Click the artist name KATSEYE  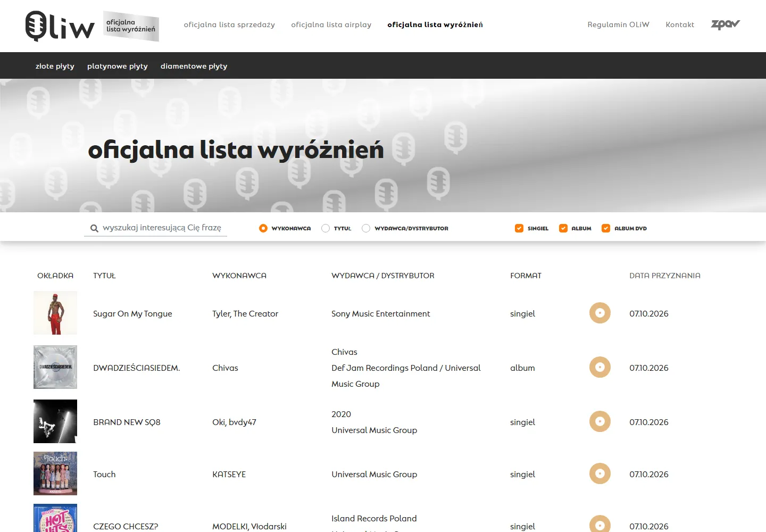click(x=229, y=475)
